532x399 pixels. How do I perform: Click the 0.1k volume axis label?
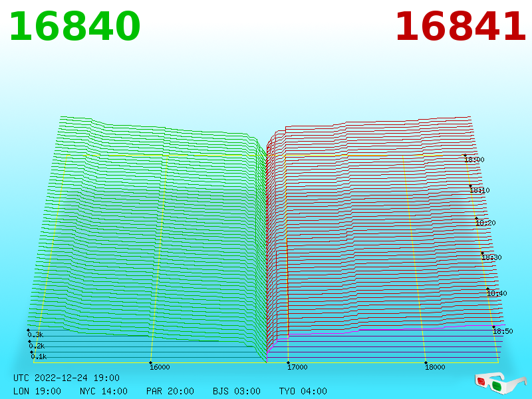[x=39, y=356]
